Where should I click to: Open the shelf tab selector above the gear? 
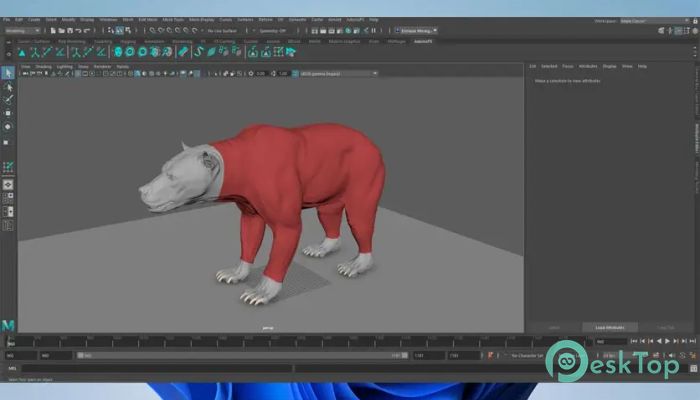pos(8,42)
